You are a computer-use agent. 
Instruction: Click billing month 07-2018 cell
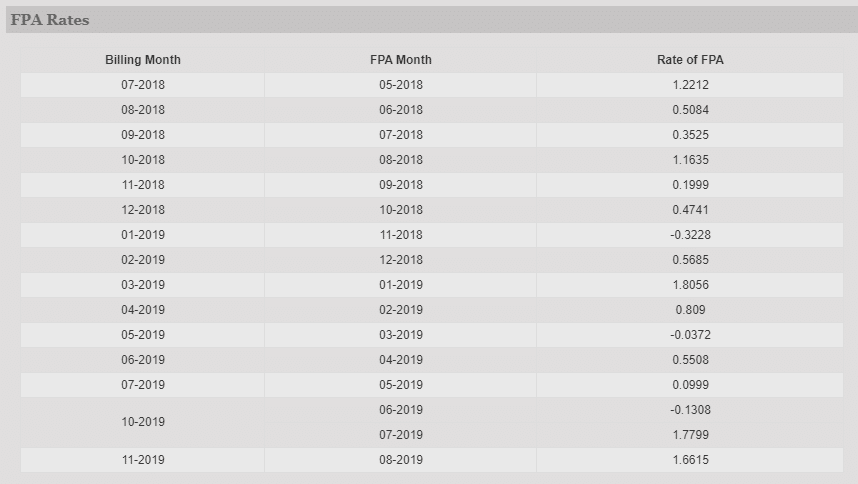[x=143, y=85]
